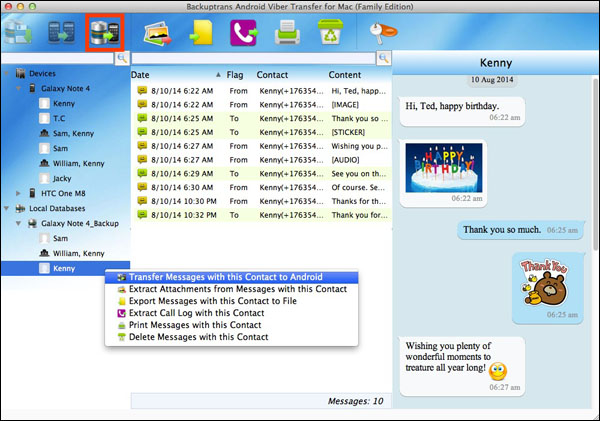Select the 6:22 AM 'Hi, Ted, happ...' message row
This screenshot has width=600, height=421.
[263, 91]
